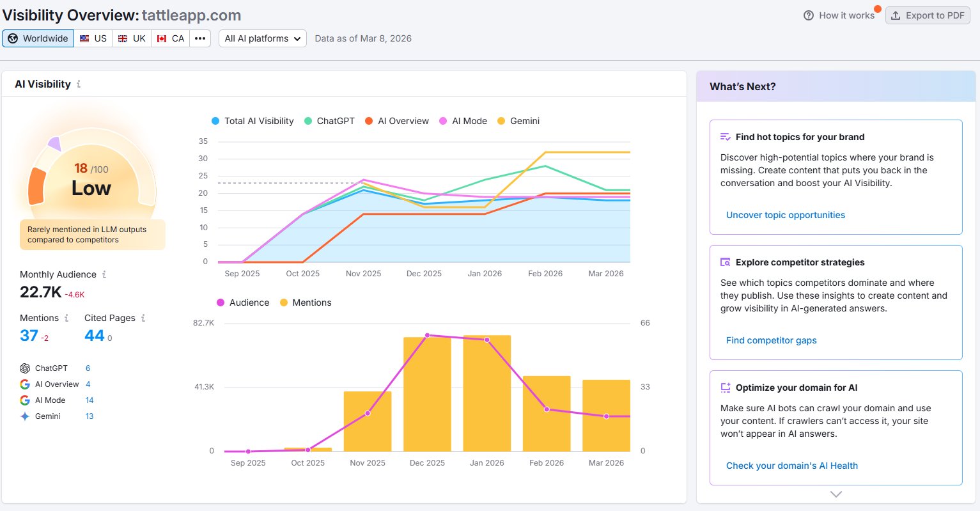
Task: Click the ChatGPT logo icon in breakdown
Action: pos(25,368)
